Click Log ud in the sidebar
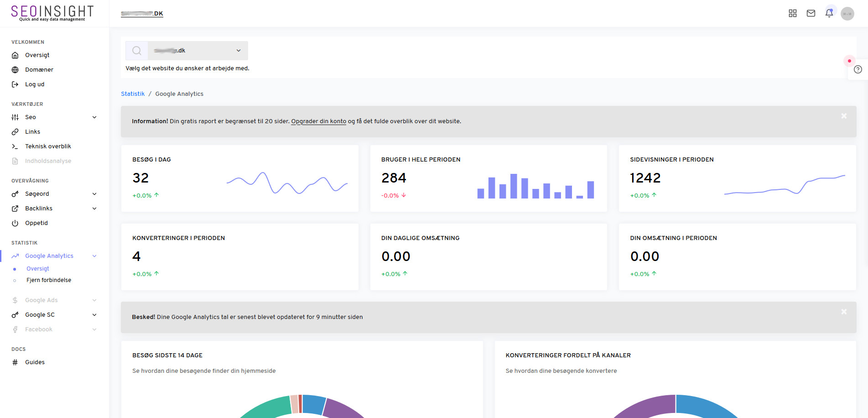The width and height of the screenshot is (868, 418). click(35, 84)
